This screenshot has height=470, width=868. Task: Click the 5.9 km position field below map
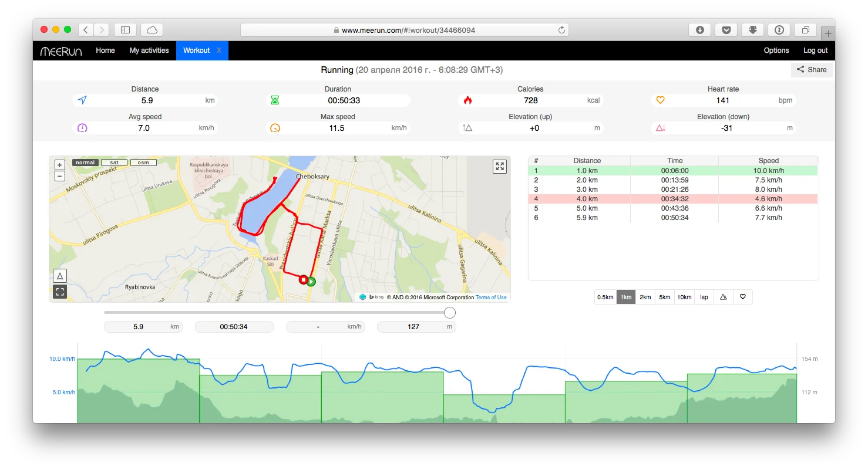[143, 327]
